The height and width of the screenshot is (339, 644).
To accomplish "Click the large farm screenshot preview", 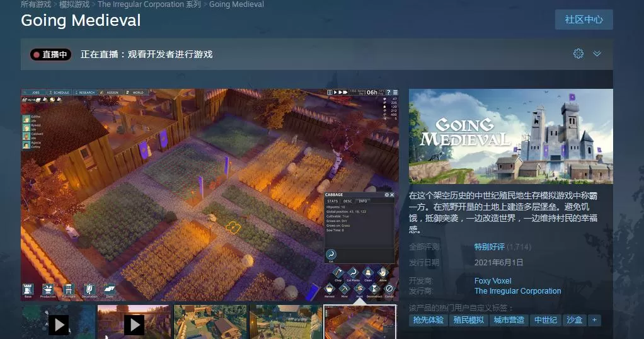I will [x=209, y=195].
